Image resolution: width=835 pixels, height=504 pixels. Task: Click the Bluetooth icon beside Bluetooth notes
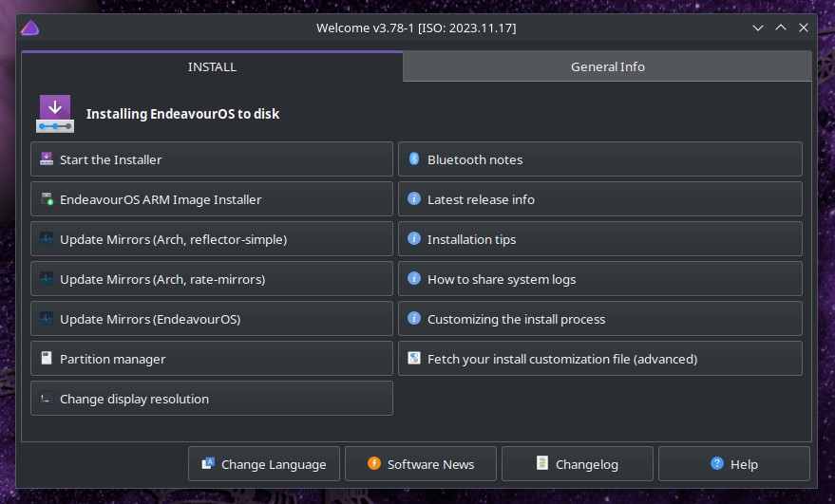pos(414,159)
